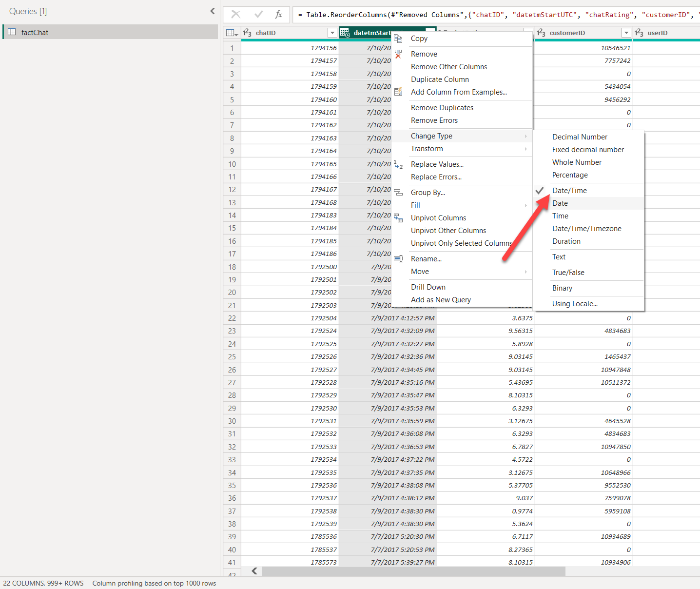Viewport: 700px width, 589px height.
Task: Uncheck Date/Time in the Change Type submenu
Action: (x=569, y=190)
